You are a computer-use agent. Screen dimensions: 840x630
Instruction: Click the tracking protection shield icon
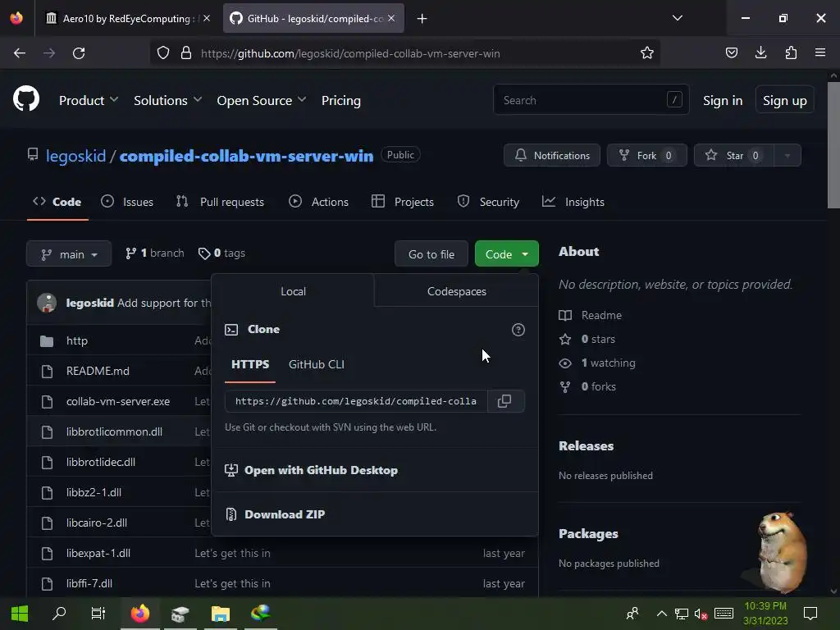click(163, 53)
